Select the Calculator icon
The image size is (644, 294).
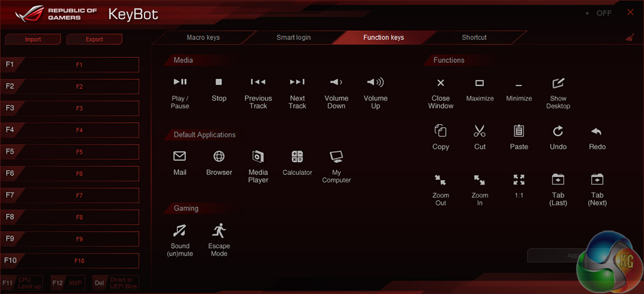[297, 156]
